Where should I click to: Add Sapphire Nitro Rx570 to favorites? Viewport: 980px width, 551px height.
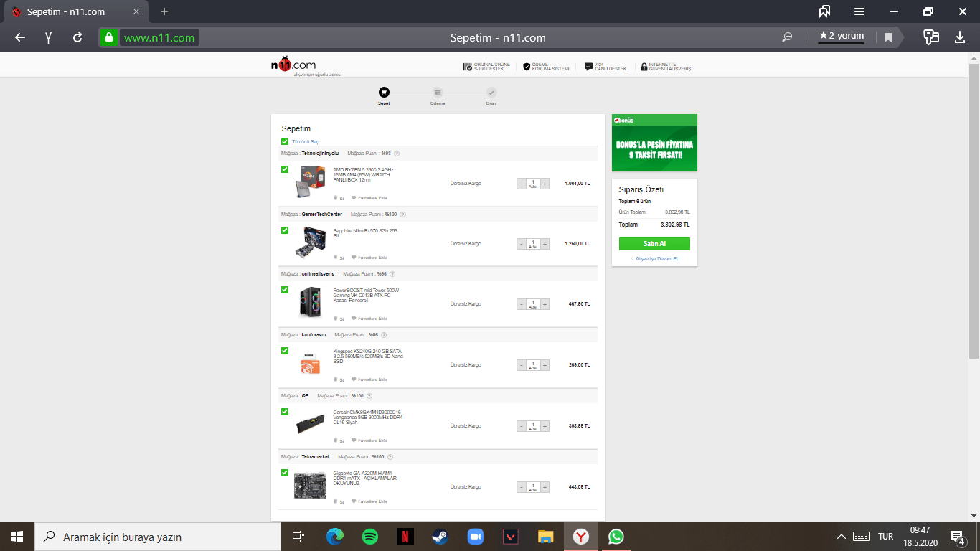369,258
